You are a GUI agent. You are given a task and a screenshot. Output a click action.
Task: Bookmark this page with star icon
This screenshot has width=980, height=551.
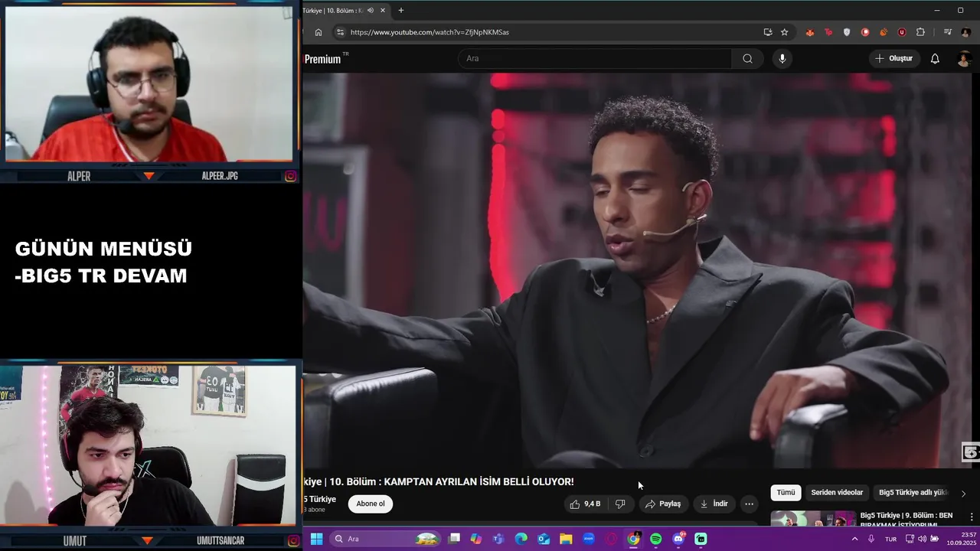785,32
